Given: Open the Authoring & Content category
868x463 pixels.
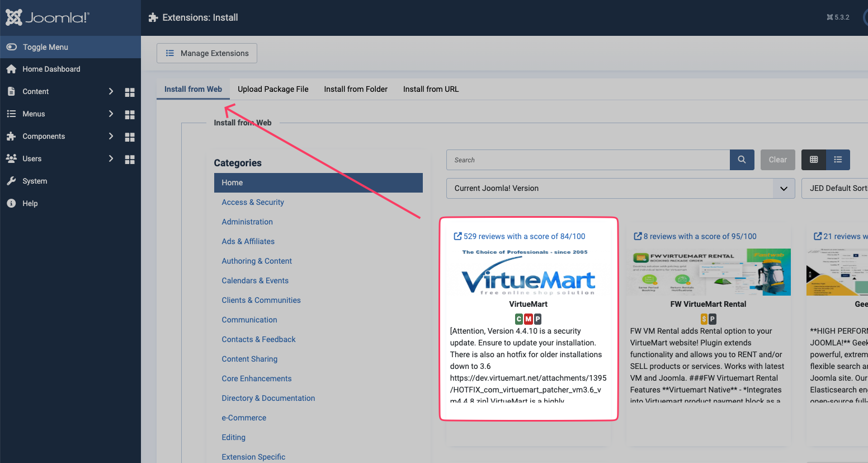Looking at the screenshot, I should pos(257,261).
